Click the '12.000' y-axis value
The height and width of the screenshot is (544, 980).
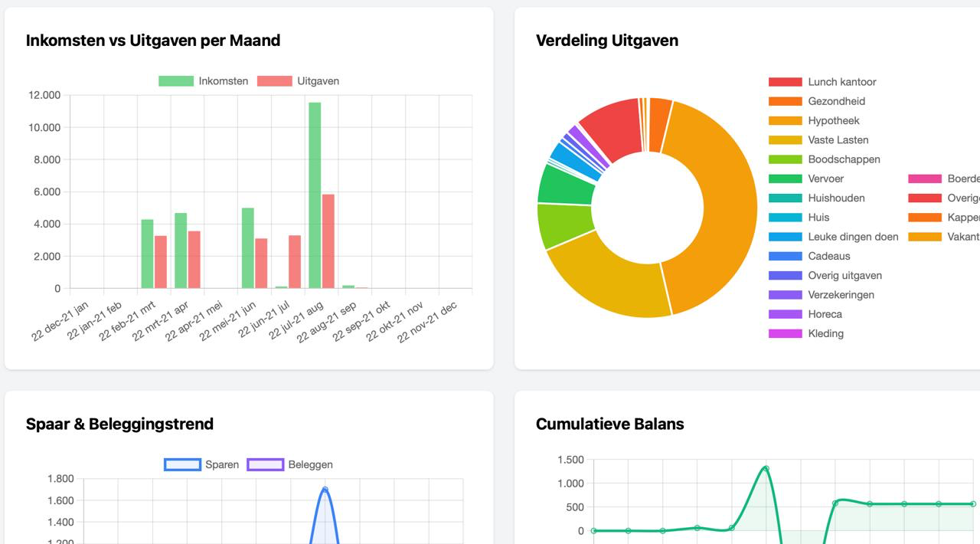(x=44, y=95)
